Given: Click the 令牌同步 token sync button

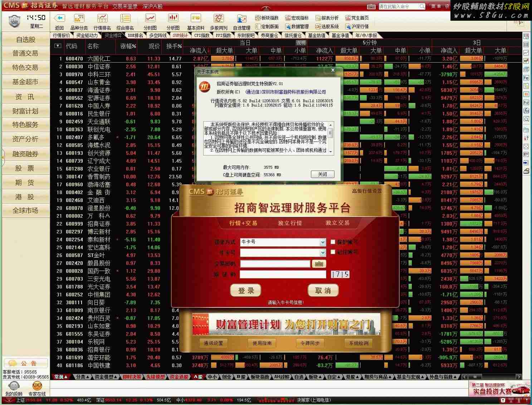Looking at the screenshot, I should 310,343.
